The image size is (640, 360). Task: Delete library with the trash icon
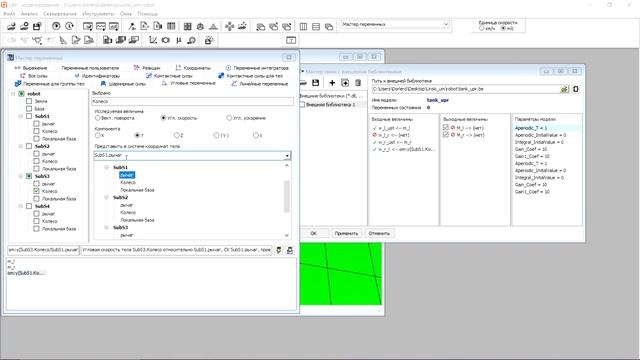(x=358, y=83)
